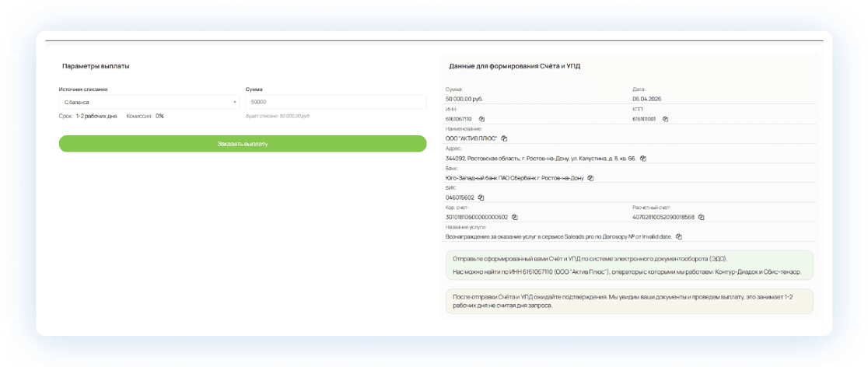The width and height of the screenshot is (868, 367).
Task: Copy the Сбербанк bank name
Action: coord(590,178)
